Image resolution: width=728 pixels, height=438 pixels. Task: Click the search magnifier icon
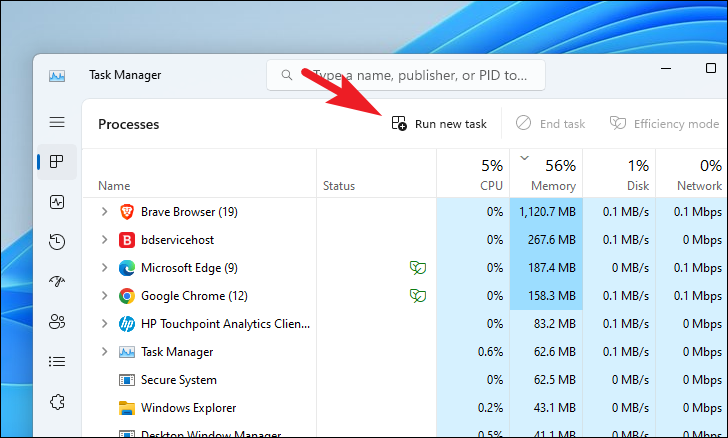click(x=287, y=75)
